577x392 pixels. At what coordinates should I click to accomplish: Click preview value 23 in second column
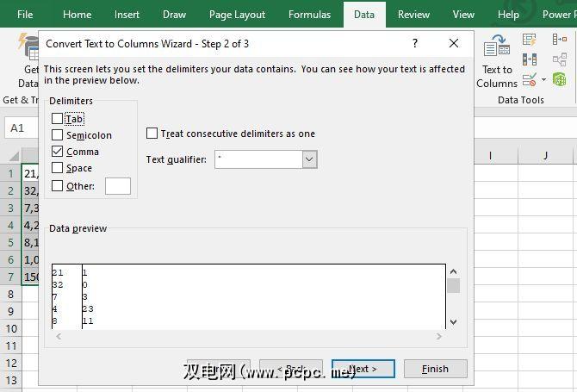pos(88,308)
